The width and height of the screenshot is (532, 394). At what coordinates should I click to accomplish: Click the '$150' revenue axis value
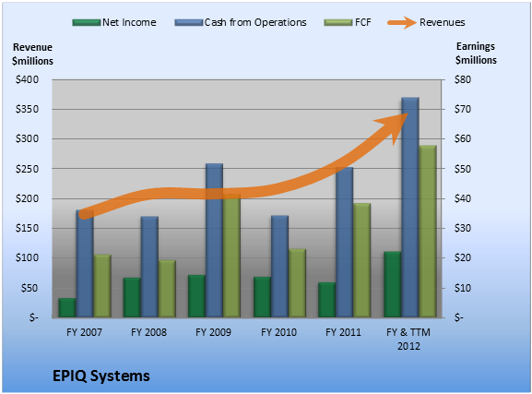click(27, 228)
